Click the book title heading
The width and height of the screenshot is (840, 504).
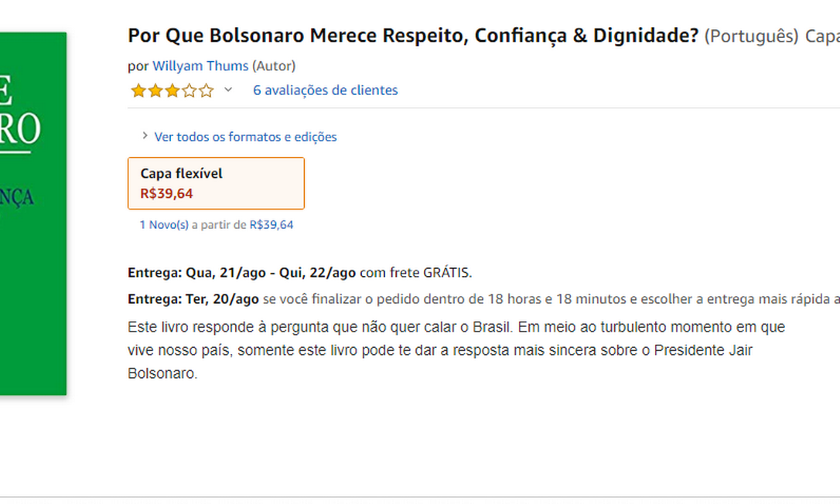412,36
